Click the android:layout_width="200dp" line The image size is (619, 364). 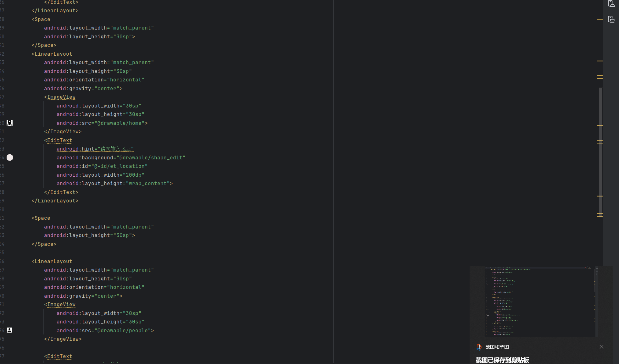[101, 175]
